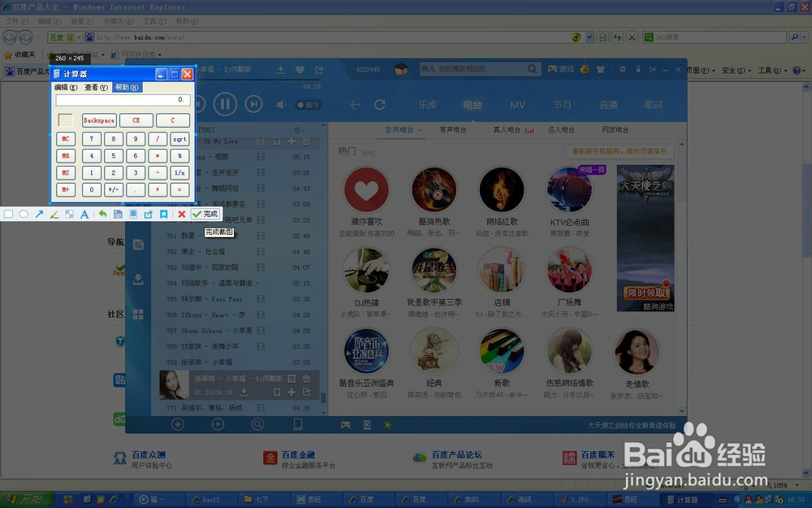This screenshot has width=812, height=508.
Task: Select the text annotation tool
Action: (84, 214)
